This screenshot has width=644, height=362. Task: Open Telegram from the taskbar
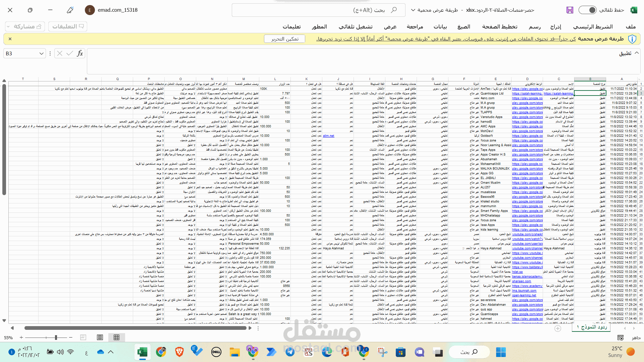point(290,352)
